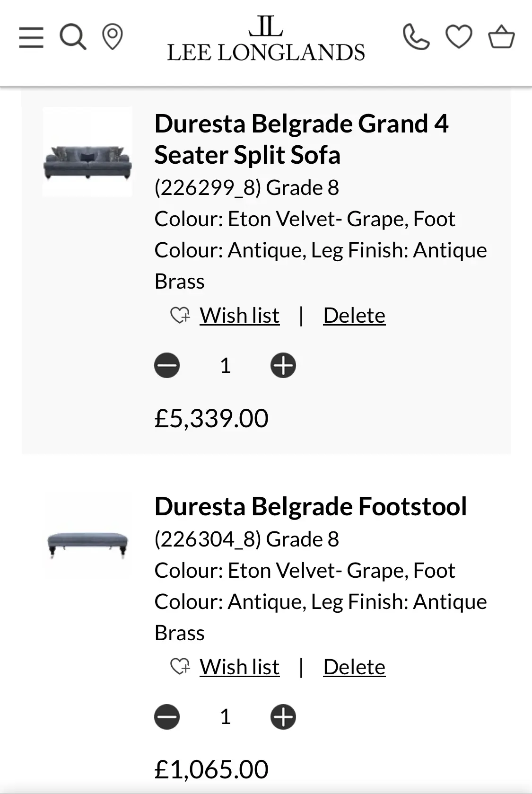Click the Lee Longlands logo
Image resolution: width=532 pixels, height=794 pixels.
click(266, 40)
